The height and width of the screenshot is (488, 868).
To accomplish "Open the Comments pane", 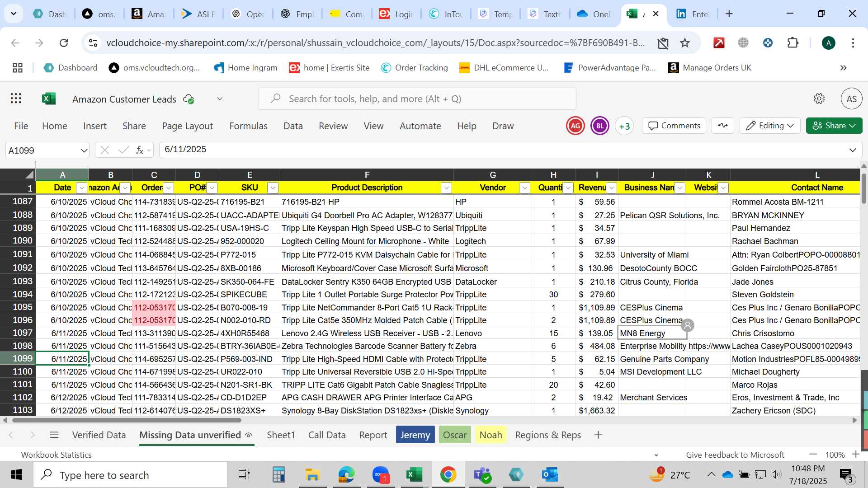I will point(674,126).
